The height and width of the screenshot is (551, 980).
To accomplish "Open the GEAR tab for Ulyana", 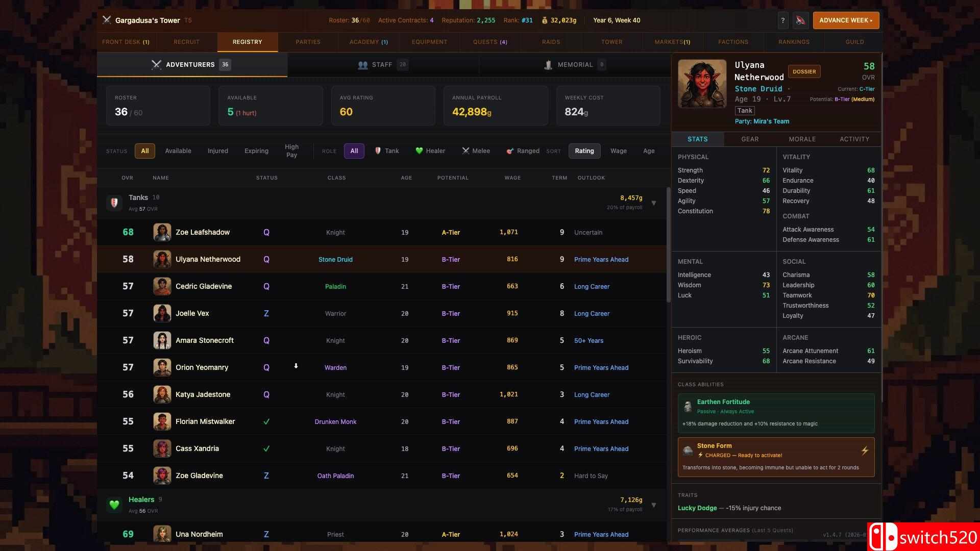I will pos(750,139).
